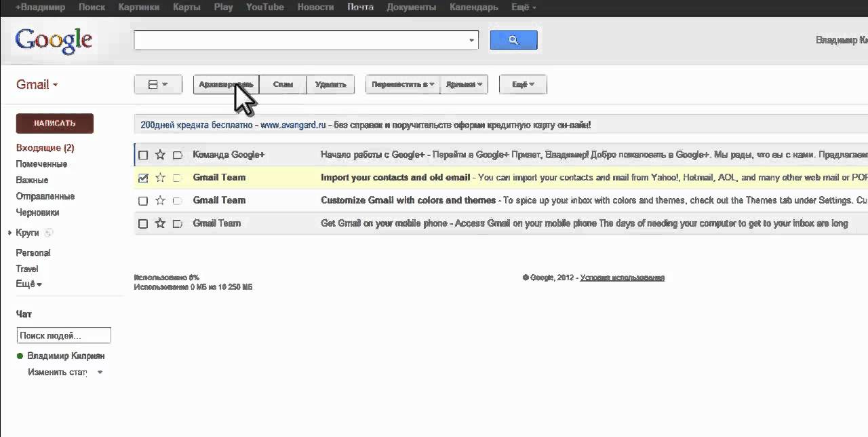Open the Gmail product switcher dropdown

tap(37, 84)
